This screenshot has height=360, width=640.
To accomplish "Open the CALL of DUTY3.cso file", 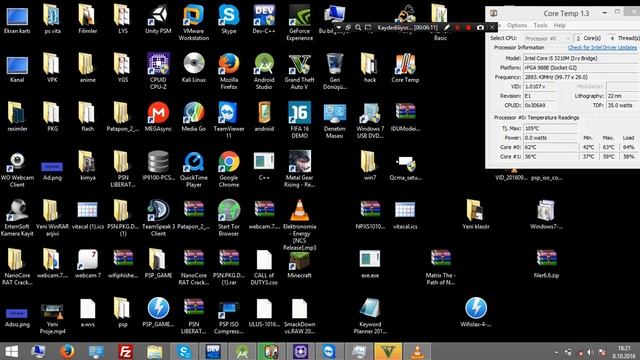I will [264, 267].
